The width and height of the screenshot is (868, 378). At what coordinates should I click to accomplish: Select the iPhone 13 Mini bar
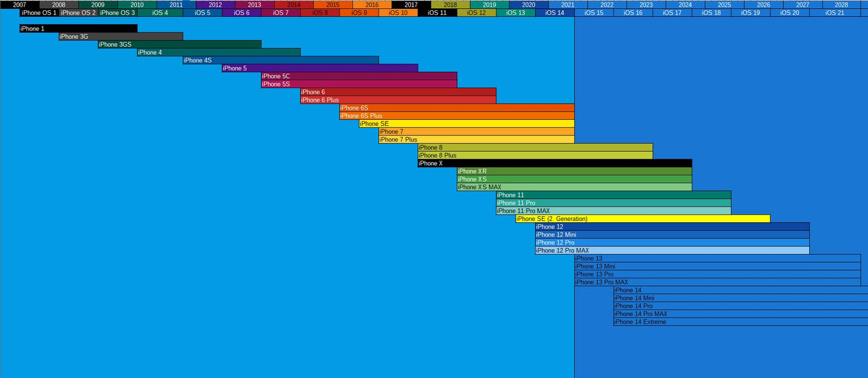point(717,267)
